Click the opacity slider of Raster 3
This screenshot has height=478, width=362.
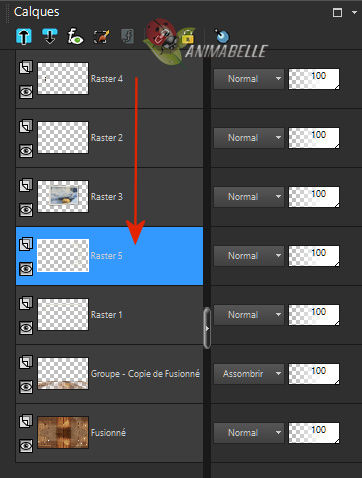click(x=314, y=197)
